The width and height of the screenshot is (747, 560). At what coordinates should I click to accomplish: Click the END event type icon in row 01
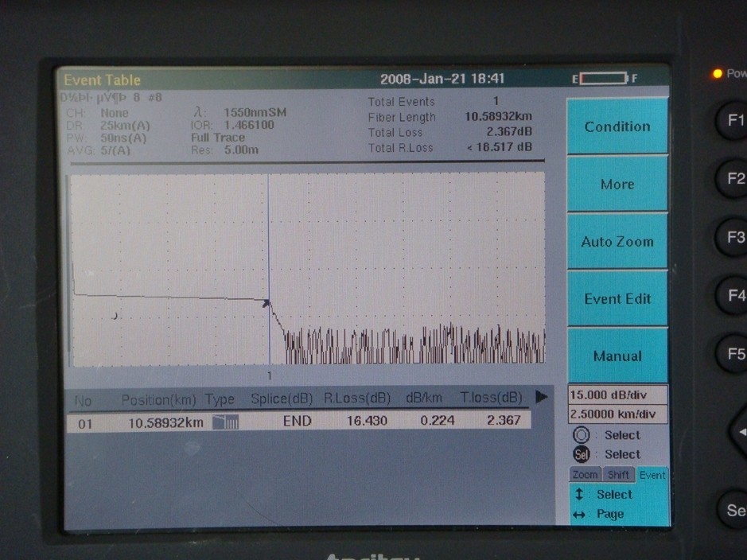225,422
